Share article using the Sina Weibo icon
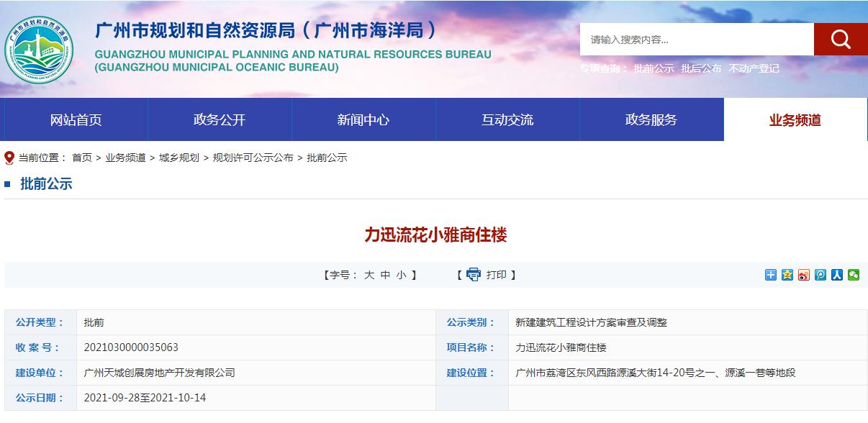Image resolution: width=868 pixels, height=423 pixels. [x=804, y=274]
